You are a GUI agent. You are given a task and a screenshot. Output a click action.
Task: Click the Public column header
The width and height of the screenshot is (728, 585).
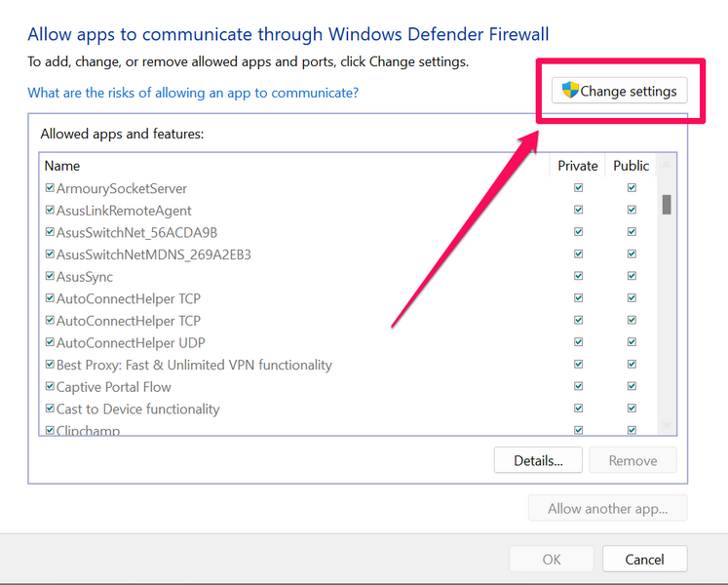(632, 166)
